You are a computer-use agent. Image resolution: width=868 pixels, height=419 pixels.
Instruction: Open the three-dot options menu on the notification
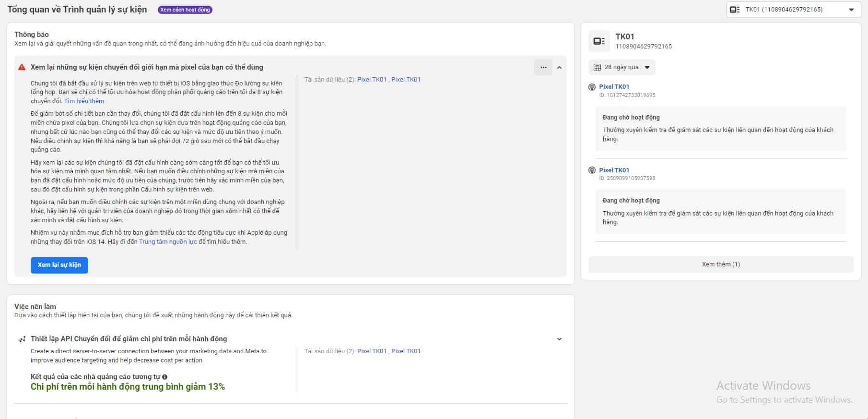coord(543,67)
